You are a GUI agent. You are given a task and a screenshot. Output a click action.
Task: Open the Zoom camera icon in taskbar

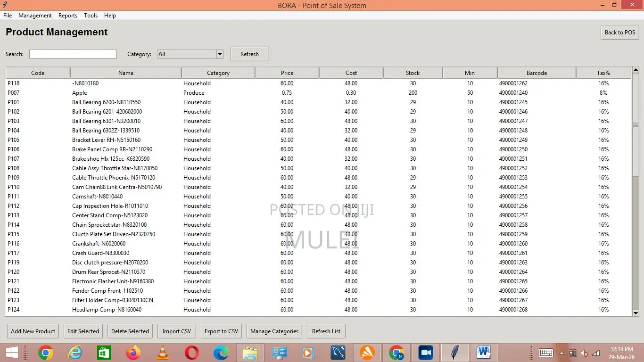point(426,353)
